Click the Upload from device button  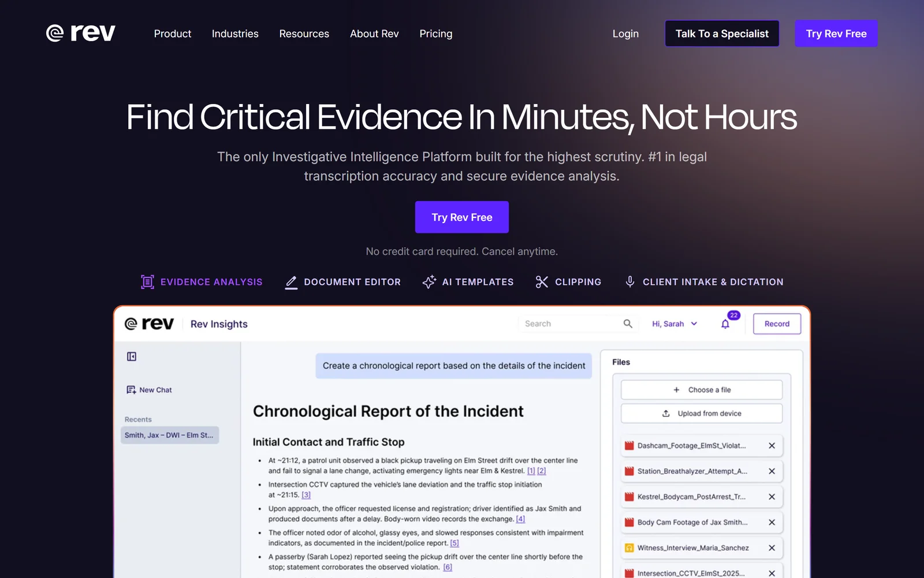coord(702,413)
